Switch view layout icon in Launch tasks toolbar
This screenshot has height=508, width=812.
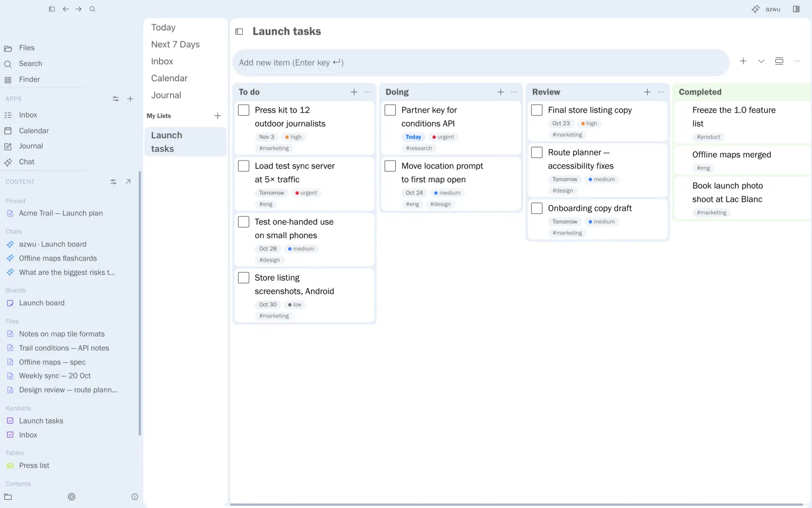point(780,61)
